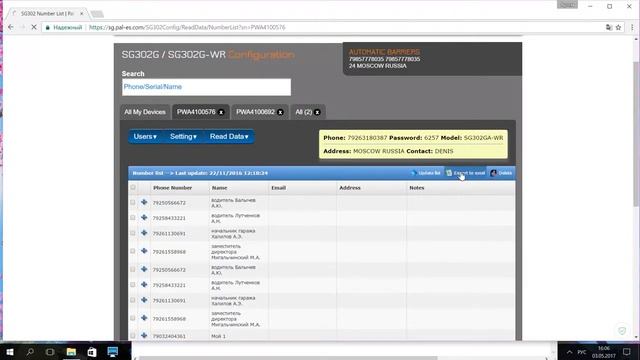Check the first 79261558968 row checkbox
The height and width of the screenshot is (360, 640).
coord(133,251)
